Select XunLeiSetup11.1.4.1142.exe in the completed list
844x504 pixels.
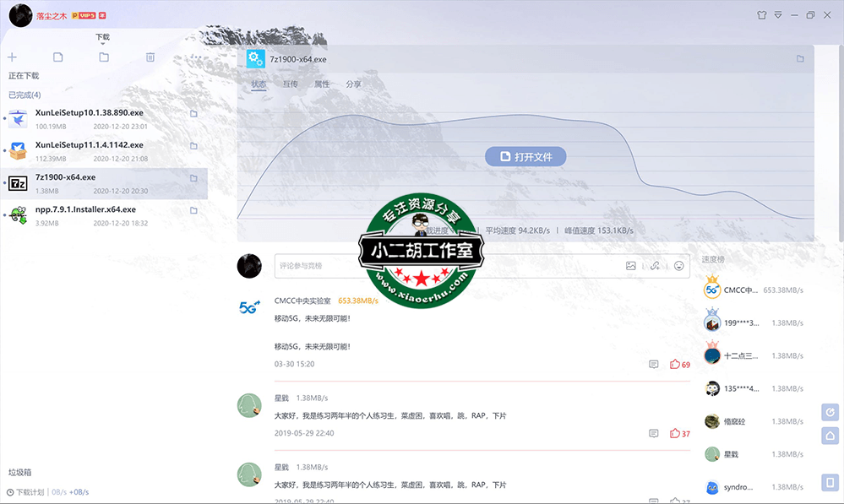[x=89, y=145]
